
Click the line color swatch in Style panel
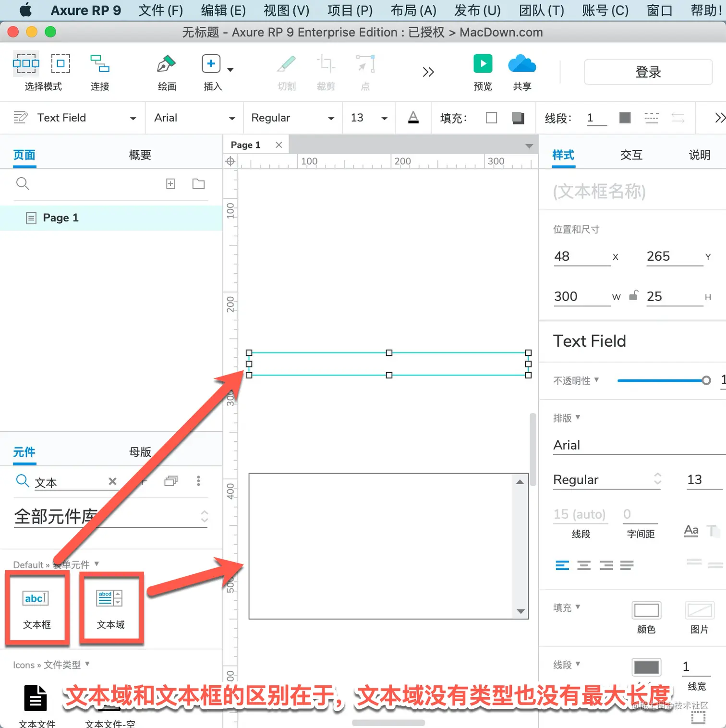point(646,667)
